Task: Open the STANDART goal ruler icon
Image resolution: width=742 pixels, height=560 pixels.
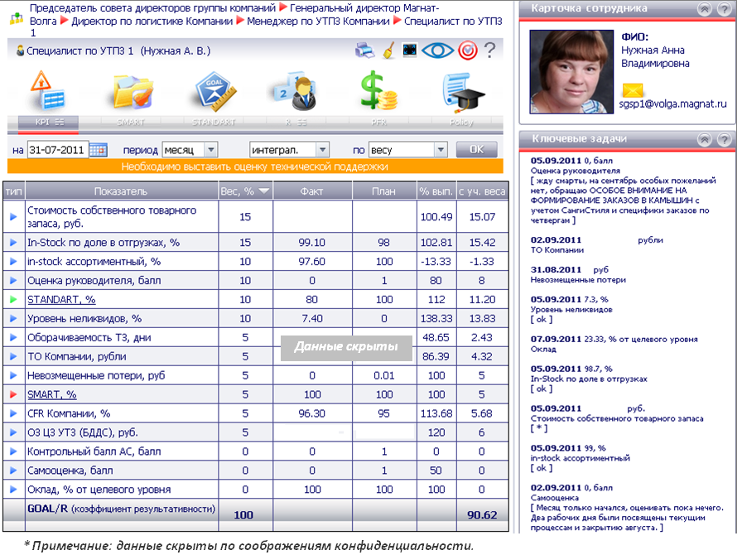Action: click(x=214, y=91)
